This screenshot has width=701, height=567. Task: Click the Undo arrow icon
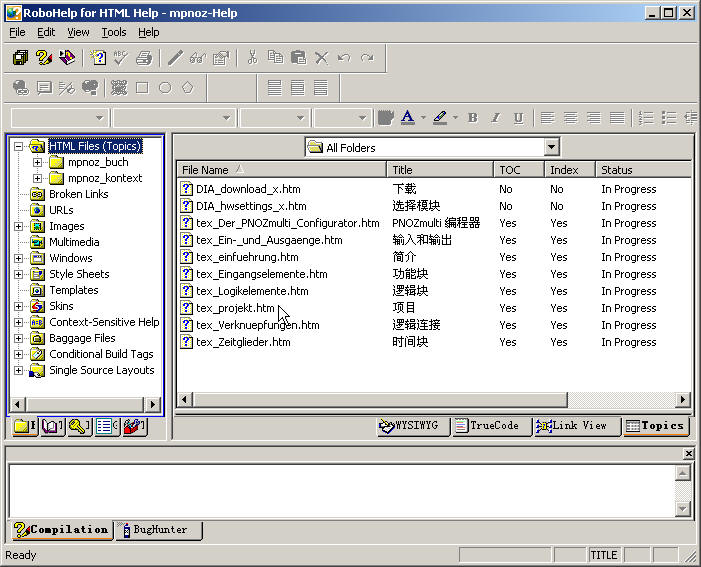344,58
